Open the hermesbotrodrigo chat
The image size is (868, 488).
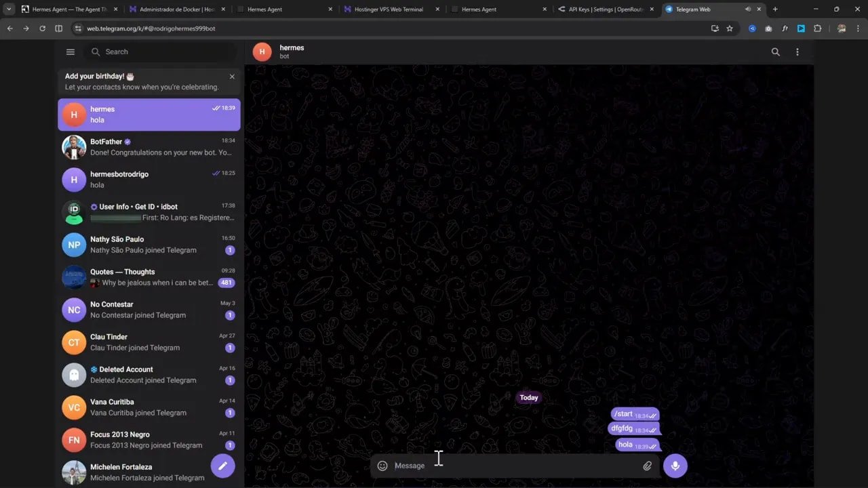(149, 180)
